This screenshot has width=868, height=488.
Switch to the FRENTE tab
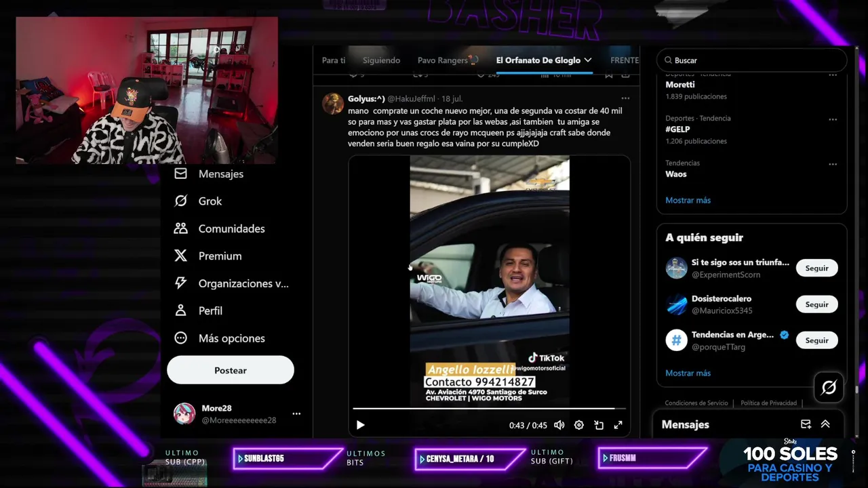[x=625, y=60]
